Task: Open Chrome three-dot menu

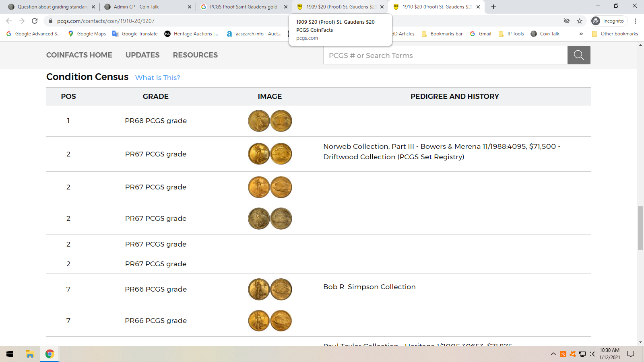Action: (x=636, y=21)
